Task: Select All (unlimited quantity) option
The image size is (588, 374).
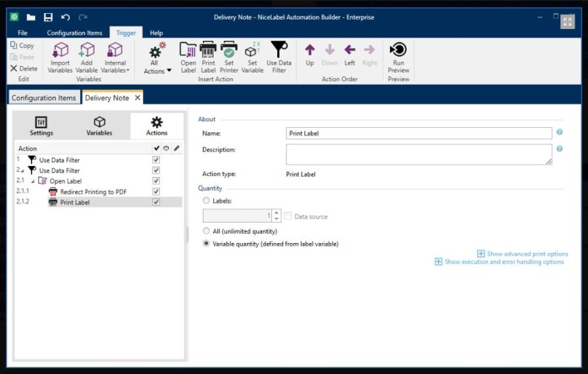Action: [207, 231]
